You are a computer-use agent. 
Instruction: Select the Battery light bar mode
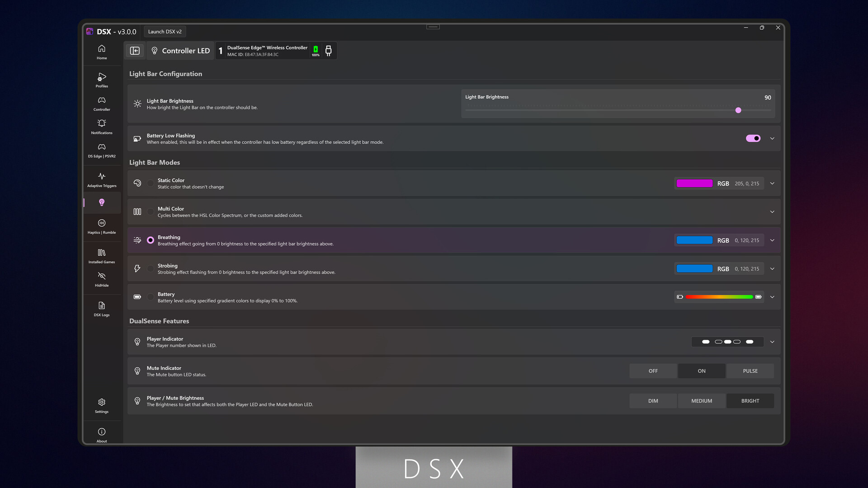(x=151, y=297)
